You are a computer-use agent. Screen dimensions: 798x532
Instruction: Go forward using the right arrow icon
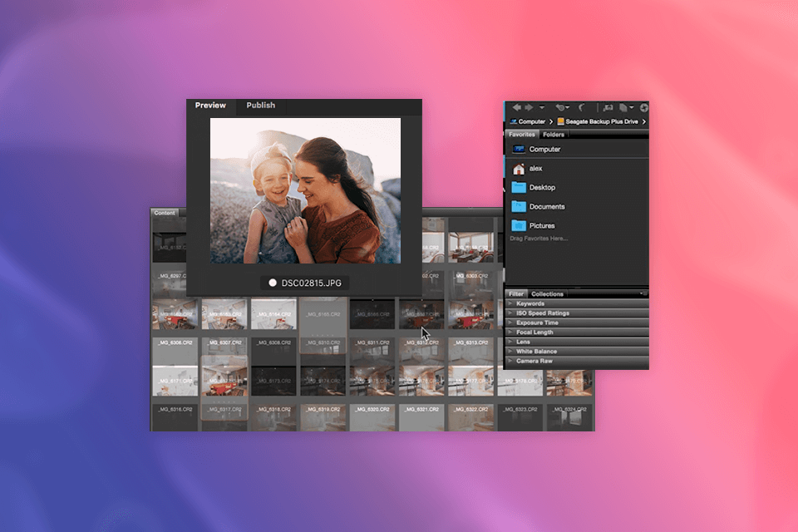[x=530, y=107]
